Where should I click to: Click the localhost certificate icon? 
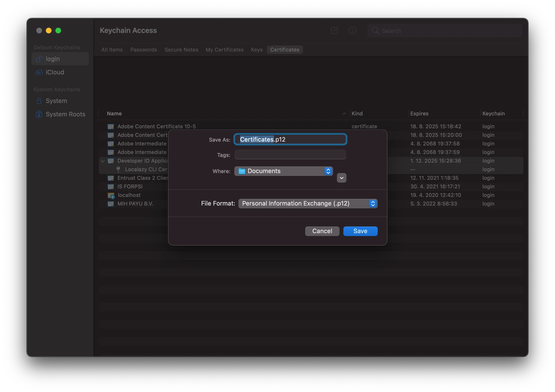[x=111, y=195]
